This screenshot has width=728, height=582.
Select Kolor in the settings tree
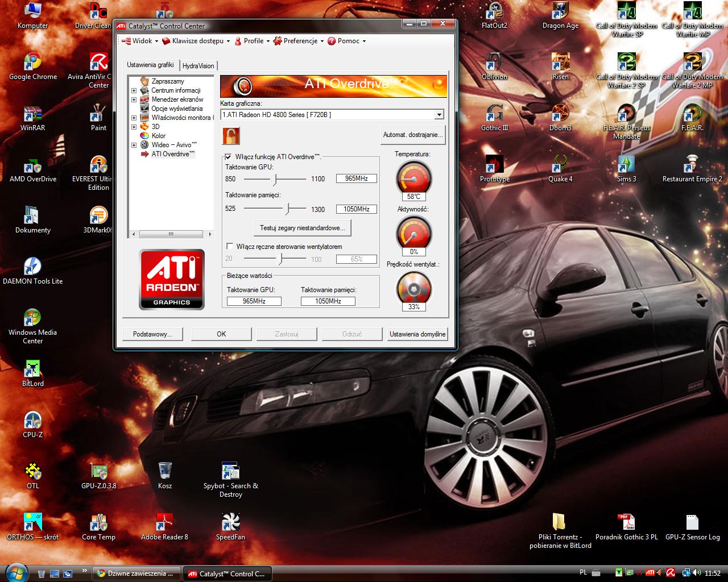click(159, 136)
